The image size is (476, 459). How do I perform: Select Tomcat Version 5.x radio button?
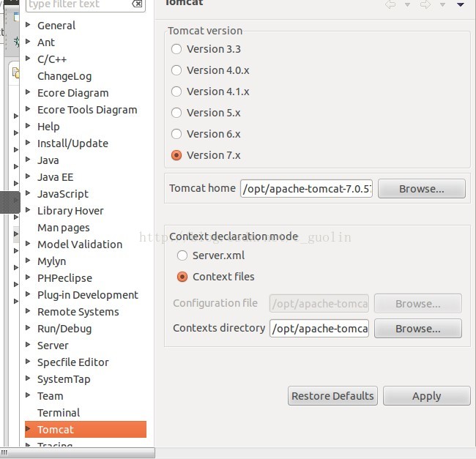pos(176,113)
